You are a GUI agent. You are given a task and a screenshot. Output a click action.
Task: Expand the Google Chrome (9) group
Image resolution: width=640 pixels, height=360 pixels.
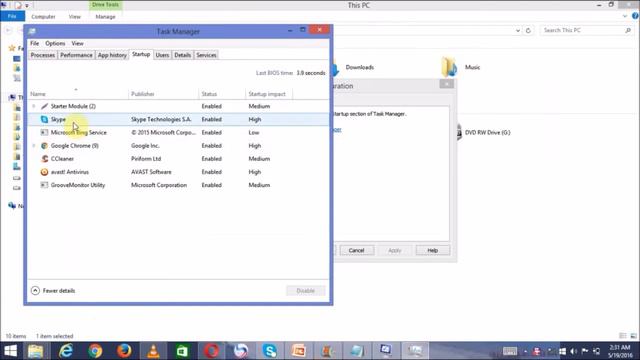[34, 146]
